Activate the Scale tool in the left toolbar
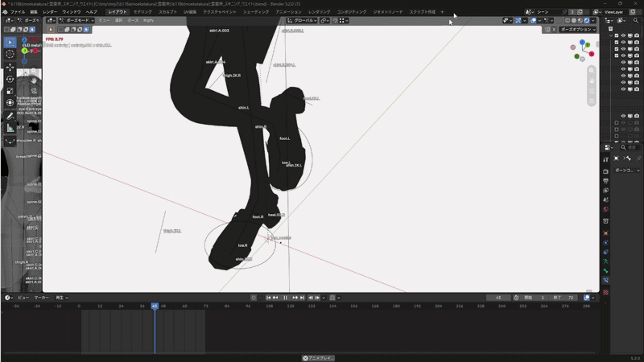 10,91
